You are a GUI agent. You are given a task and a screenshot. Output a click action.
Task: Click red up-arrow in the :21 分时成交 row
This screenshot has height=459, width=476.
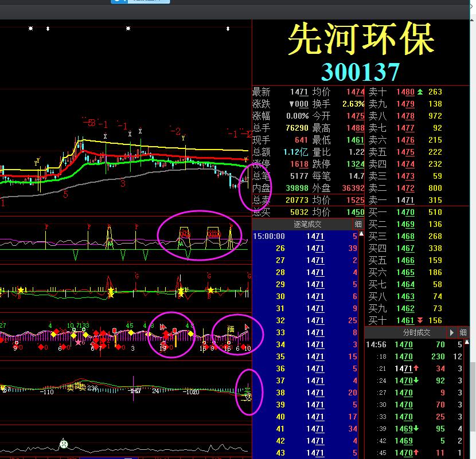click(416, 368)
